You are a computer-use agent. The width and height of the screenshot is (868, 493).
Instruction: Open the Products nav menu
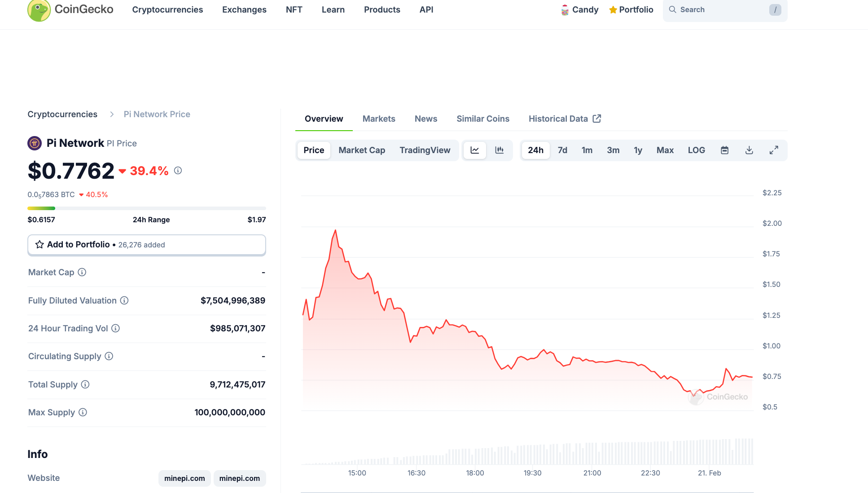click(x=382, y=10)
